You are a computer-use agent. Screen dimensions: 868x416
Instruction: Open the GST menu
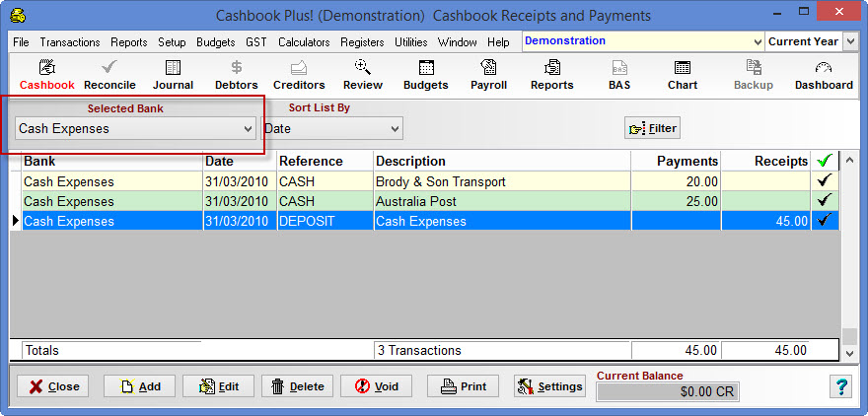(x=256, y=42)
